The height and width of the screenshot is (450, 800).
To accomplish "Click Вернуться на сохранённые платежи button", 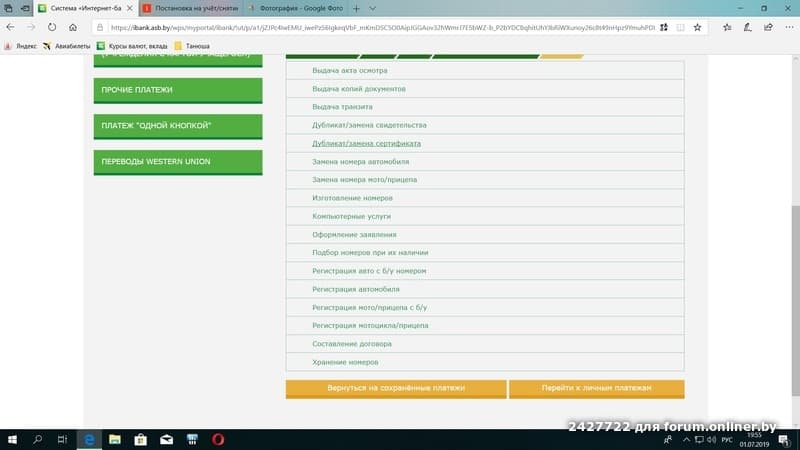I will [396, 389].
